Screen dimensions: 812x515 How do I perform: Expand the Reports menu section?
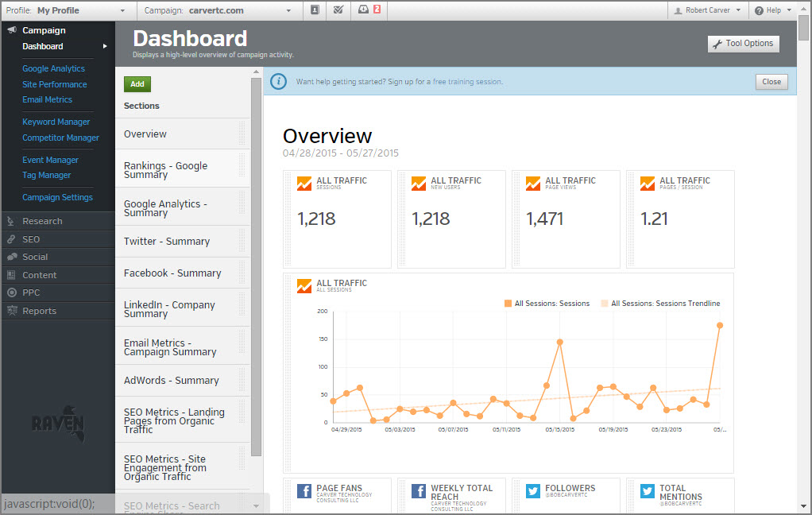pyautogui.click(x=58, y=311)
